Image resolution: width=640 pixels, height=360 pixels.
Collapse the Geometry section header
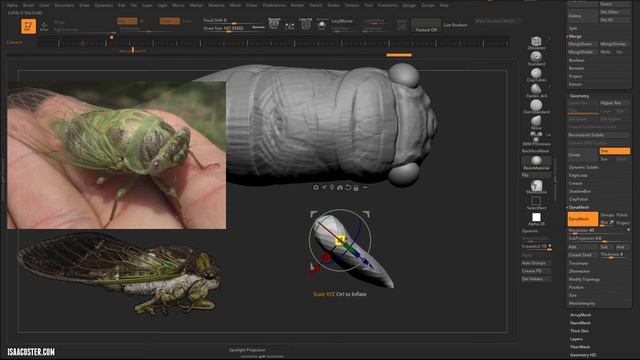[x=579, y=96]
